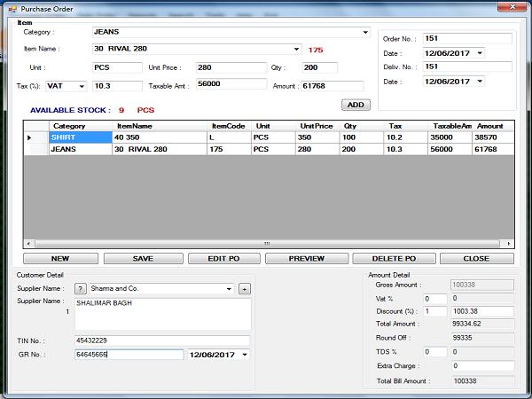Click the SAVE button
The width and height of the screenshot is (532, 399).
(x=143, y=259)
